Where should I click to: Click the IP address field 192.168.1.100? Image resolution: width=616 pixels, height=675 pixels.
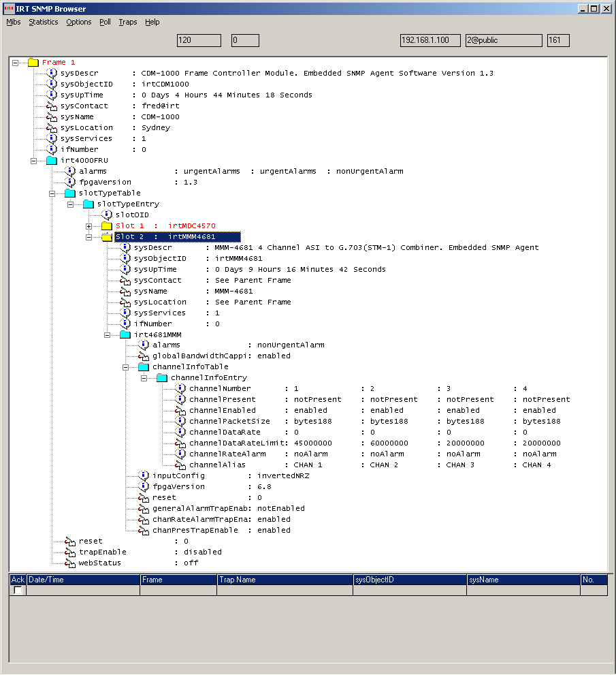pyautogui.click(x=429, y=40)
